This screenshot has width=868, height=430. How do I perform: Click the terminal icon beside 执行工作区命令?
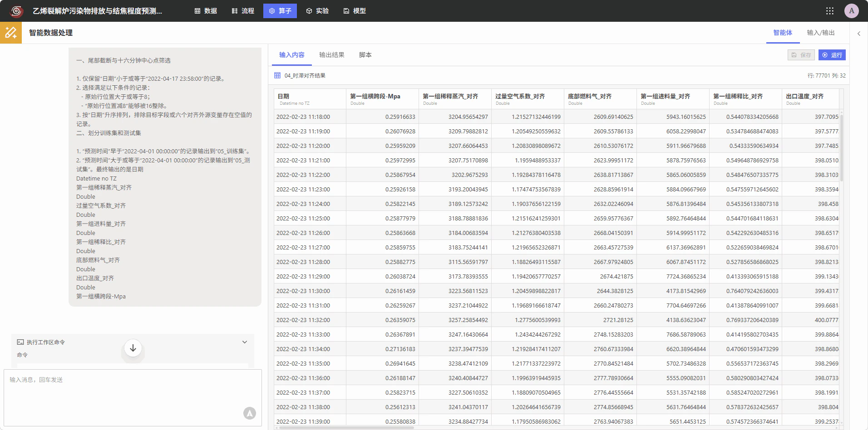pos(20,342)
